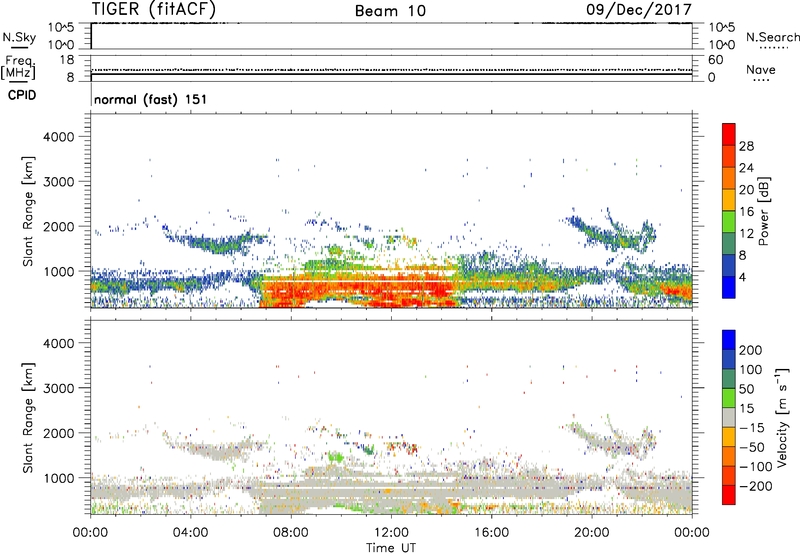Screen dimensions: 800x554
Task: Click the '08:00' time axis label
Action: (x=291, y=533)
